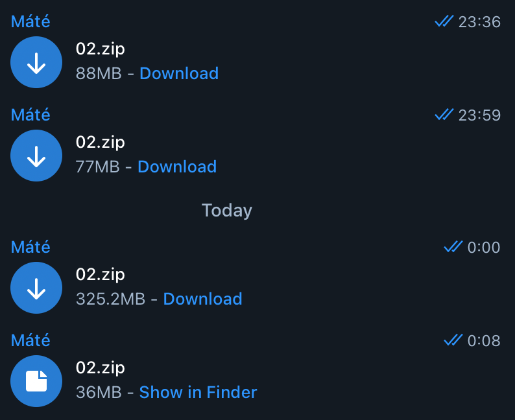This screenshot has height=420, width=515.
Task: Open Máté's profile from the 23:36 message
Action: [30, 22]
